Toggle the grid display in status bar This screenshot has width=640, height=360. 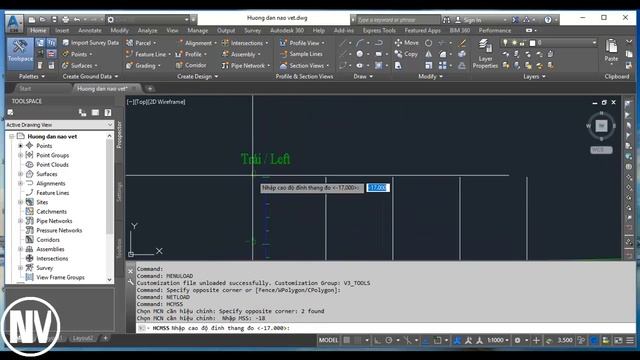click(347, 340)
